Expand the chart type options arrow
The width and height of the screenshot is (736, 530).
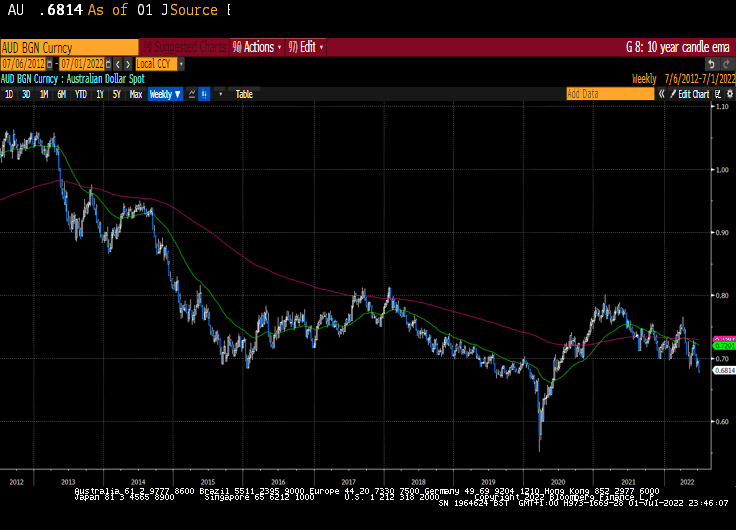(x=221, y=94)
